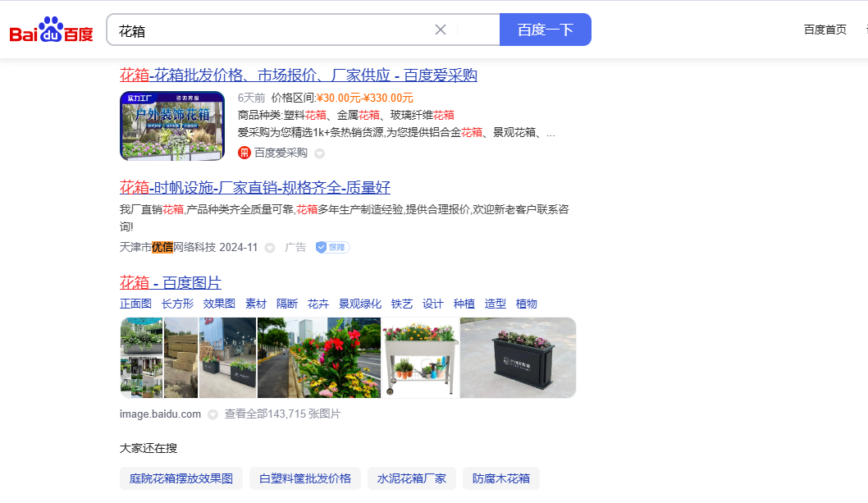
Task: Open first image thumbnail with planter collage
Action: tap(142, 357)
